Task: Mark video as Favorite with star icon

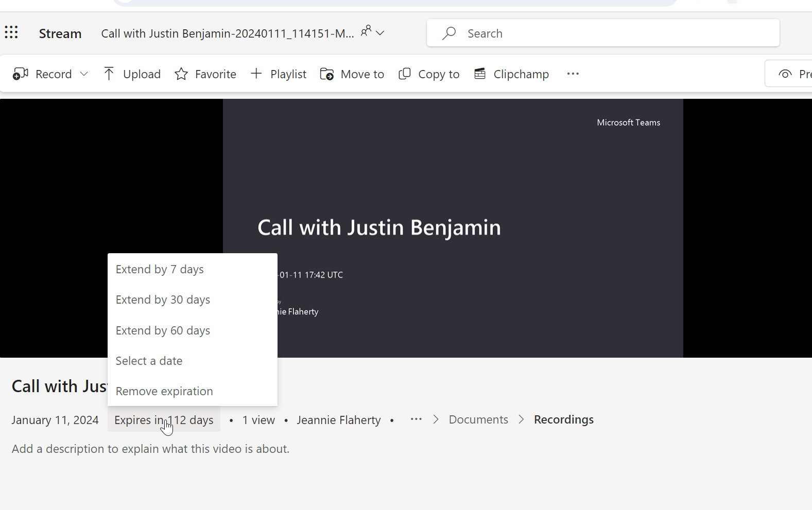Action: [x=181, y=74]
